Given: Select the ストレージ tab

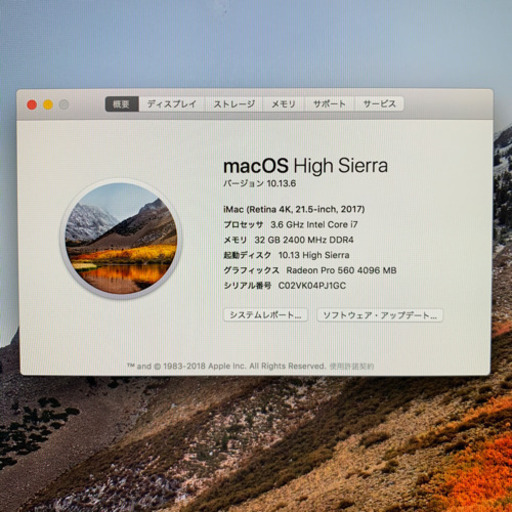Looking at the screenshot, I should (234, 104).
